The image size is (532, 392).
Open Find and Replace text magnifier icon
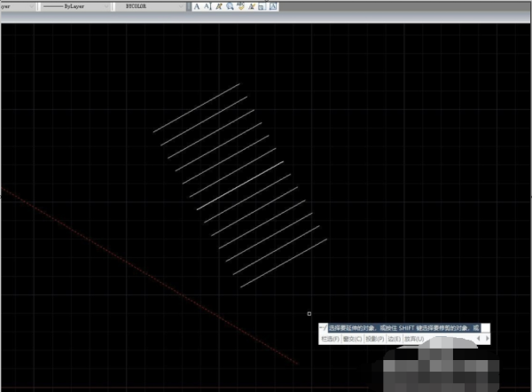(230, 6)
